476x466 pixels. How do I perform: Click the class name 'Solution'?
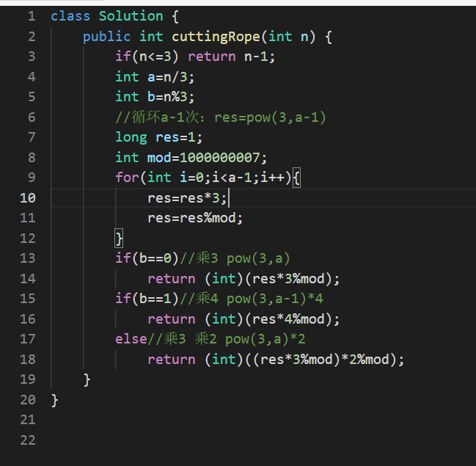(x=131, y=16)
